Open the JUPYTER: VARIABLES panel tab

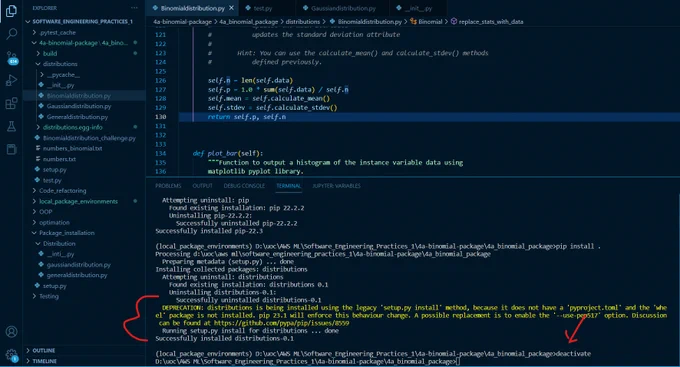(x=336, y=186)
